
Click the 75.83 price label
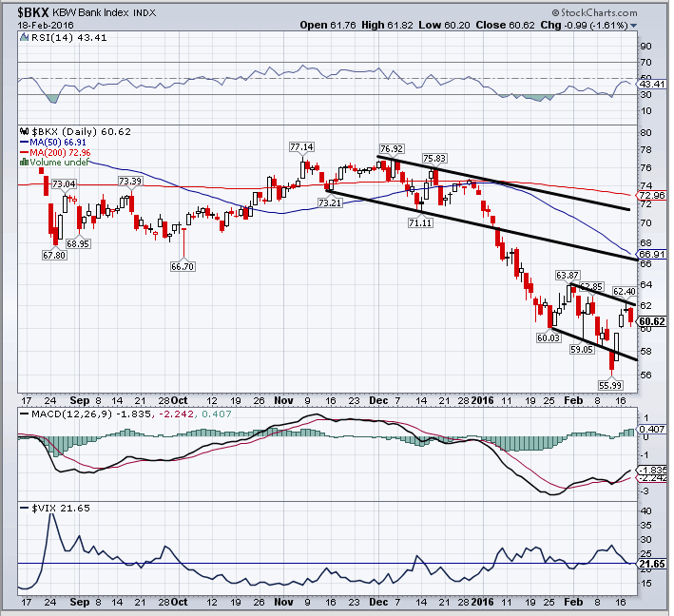[434, 158]
